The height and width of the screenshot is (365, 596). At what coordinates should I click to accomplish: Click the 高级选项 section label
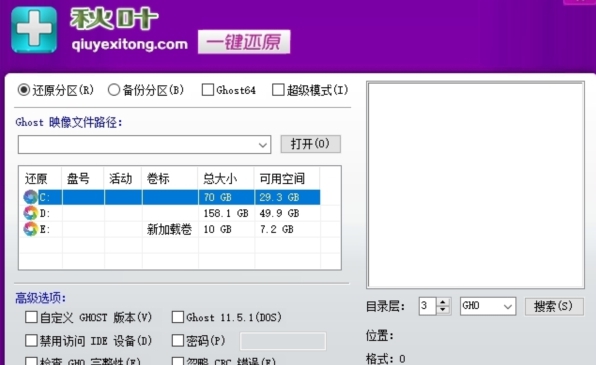coord(40,298)
